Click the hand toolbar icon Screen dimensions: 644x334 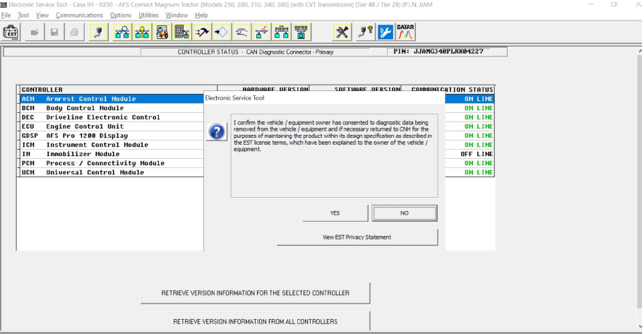(241, 32)
